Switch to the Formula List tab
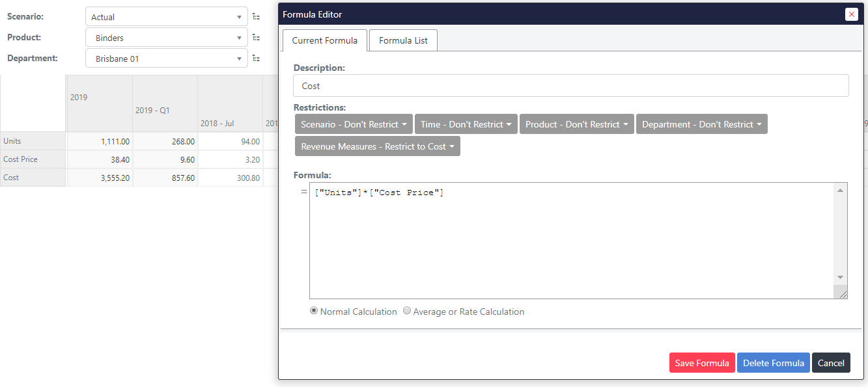868x387 pixels. coord(402,40)
